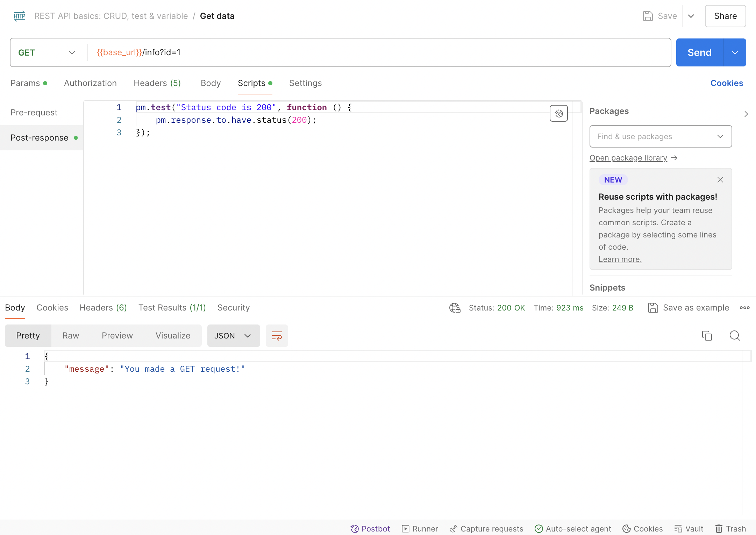Expand the Send button dropdown arrow
This screenshot has height=535, width=756.
tap(735, 52)
